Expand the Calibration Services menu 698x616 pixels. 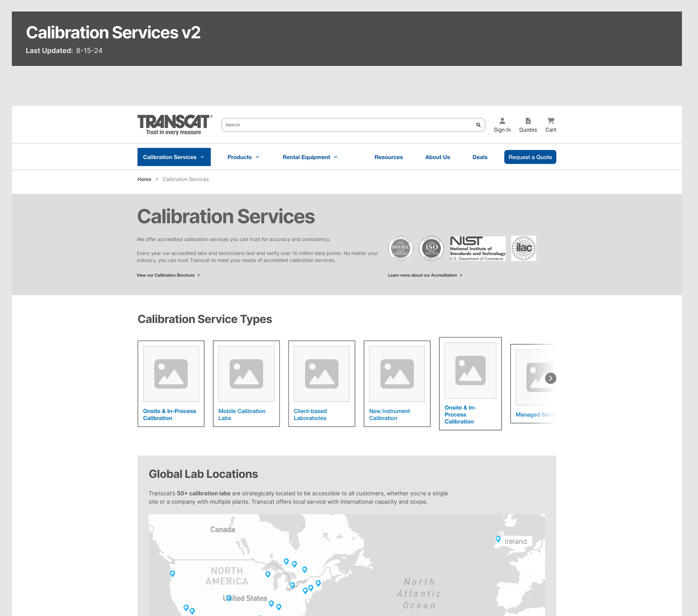coord(174,157)
